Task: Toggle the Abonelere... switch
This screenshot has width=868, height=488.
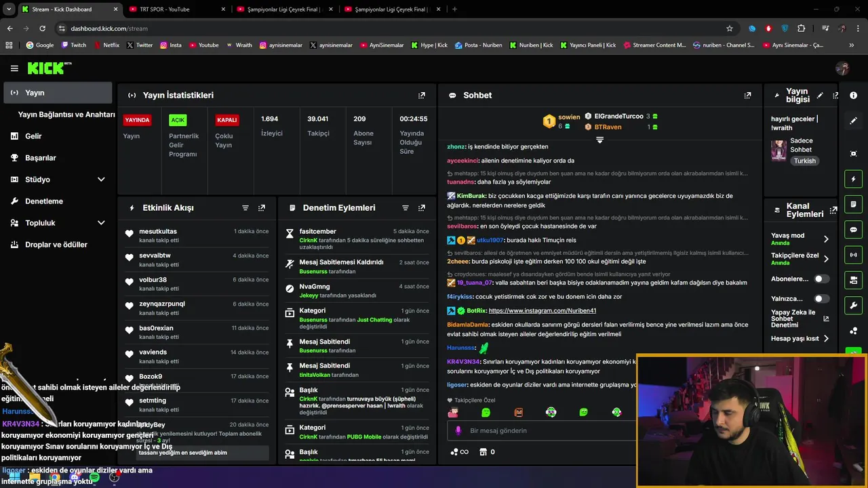Action: point(821,279)
